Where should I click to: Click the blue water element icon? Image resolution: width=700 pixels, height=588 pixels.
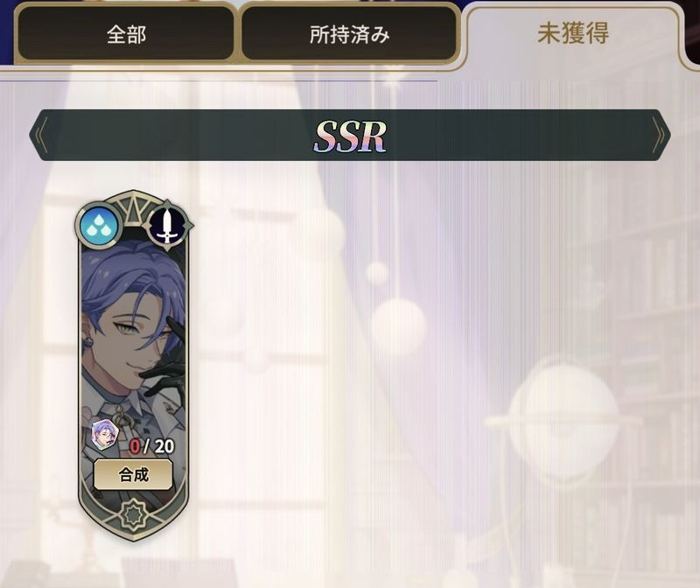99,226
